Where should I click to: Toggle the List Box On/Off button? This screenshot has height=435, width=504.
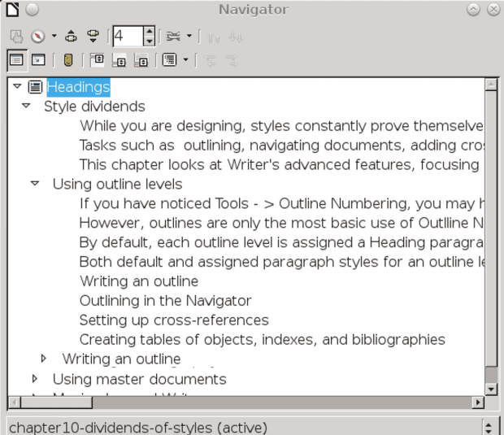16,60
